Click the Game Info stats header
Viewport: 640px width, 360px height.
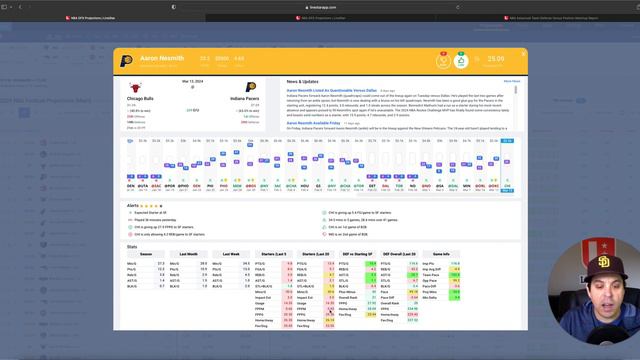(441, 254)
